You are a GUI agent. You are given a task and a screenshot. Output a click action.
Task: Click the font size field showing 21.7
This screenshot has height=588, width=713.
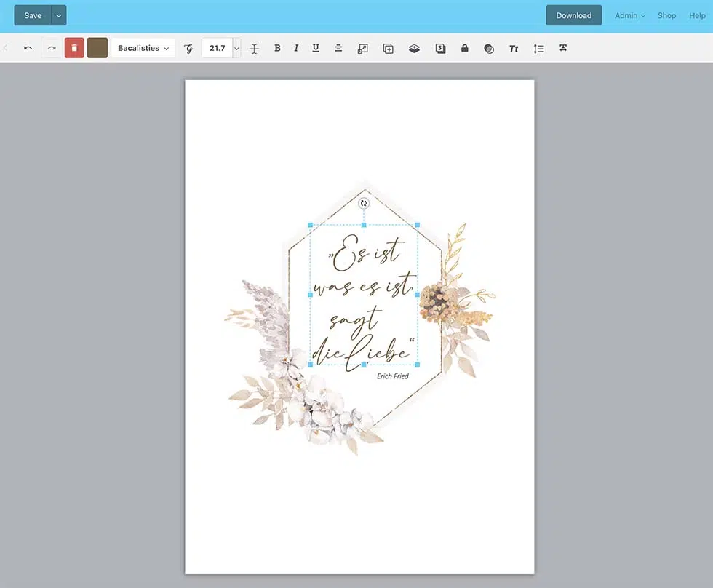pyautogui.click(x=217, y=48)
